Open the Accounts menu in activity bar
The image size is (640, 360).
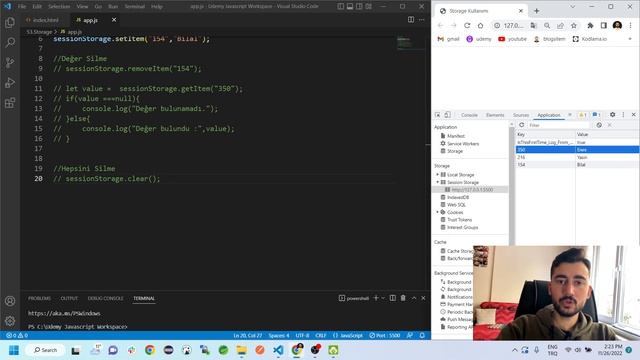point(10,301)
